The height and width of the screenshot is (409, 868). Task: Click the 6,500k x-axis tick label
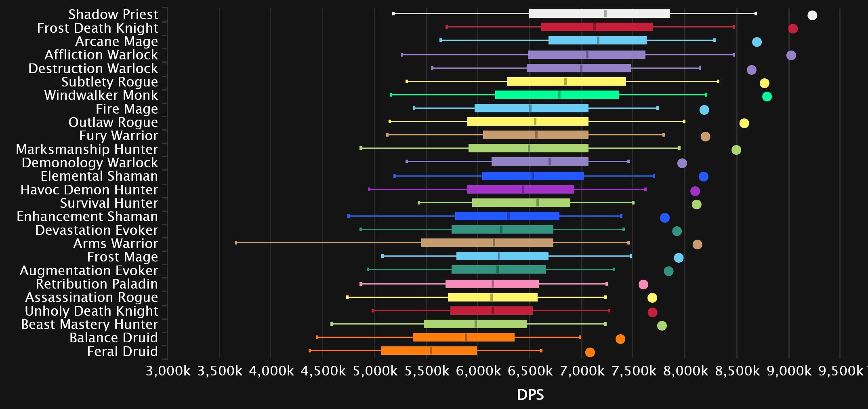(530, 371)
